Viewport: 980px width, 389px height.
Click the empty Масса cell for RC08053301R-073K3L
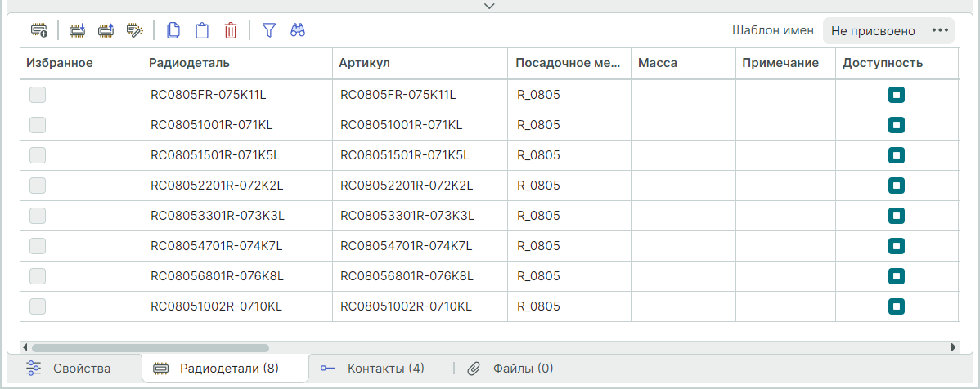pos(683,216)
